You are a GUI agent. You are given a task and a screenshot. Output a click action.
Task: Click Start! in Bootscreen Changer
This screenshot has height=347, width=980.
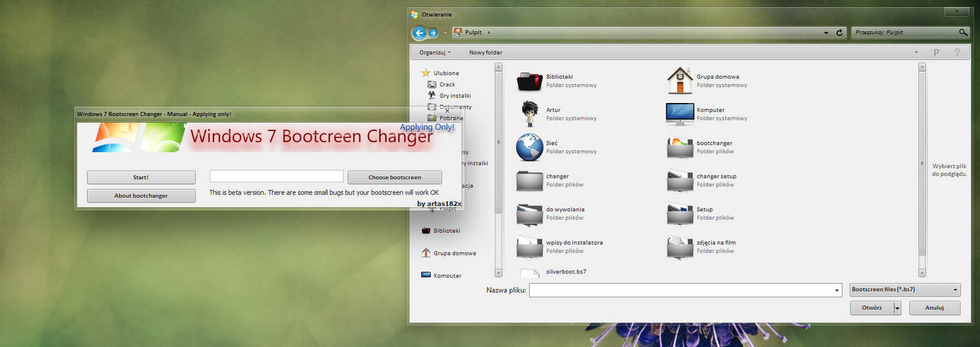pyautogui.click(x=141, y=177)
